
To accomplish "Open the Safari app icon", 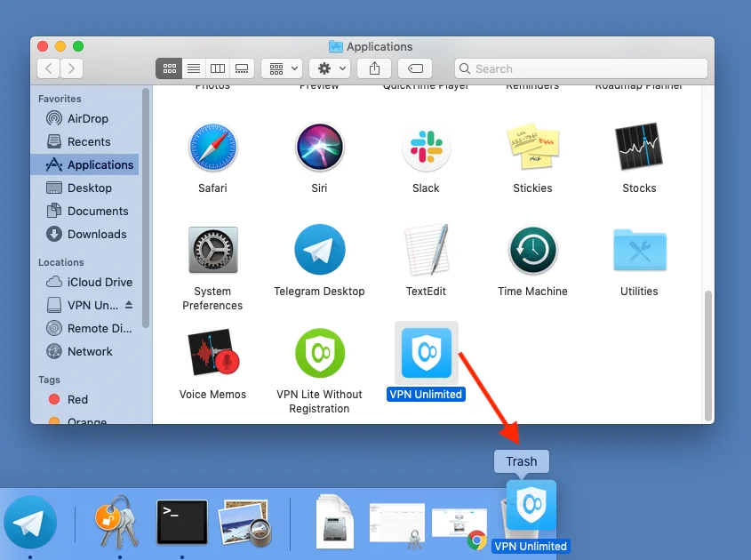I will [212, 148].
